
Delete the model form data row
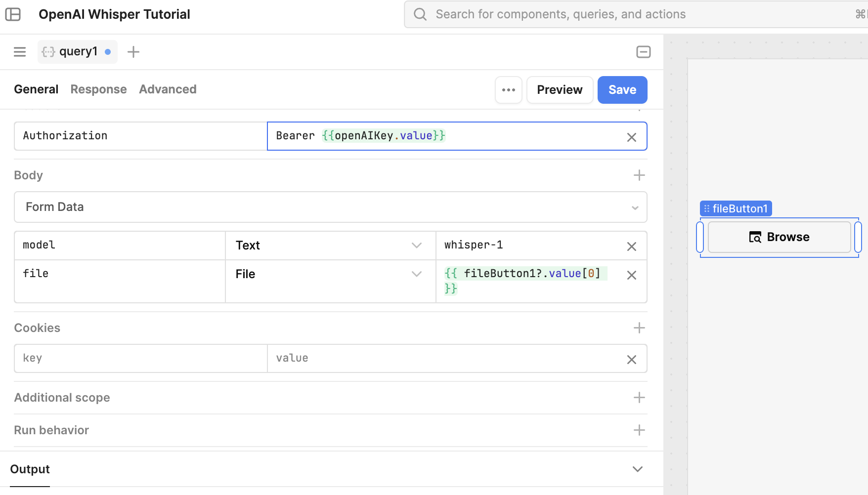[x=631, y=247]
